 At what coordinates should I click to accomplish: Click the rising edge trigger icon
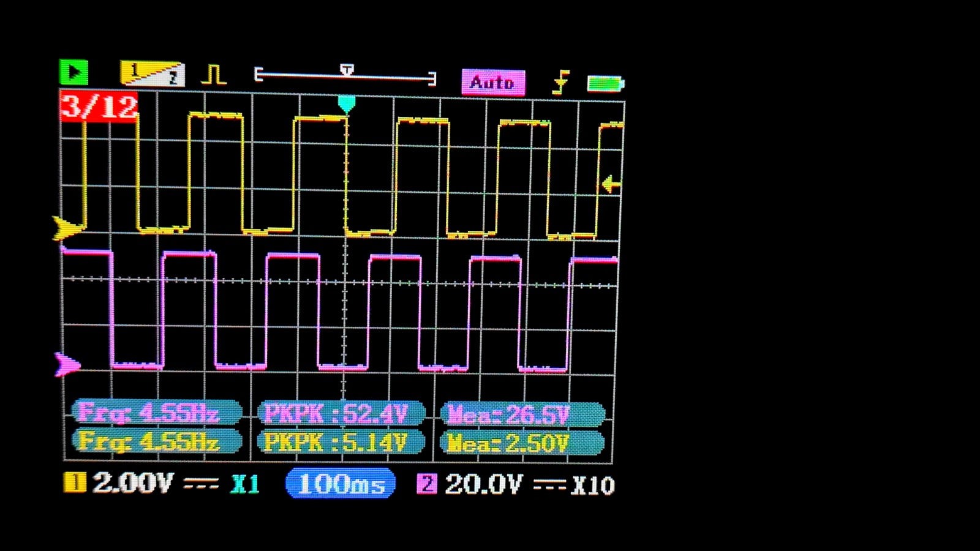(560, 82)
